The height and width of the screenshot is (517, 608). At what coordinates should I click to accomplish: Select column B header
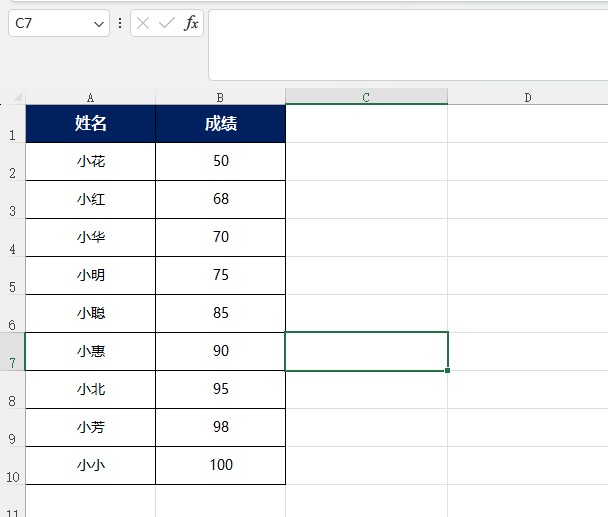pyautogui.click(x=220, y=97)
